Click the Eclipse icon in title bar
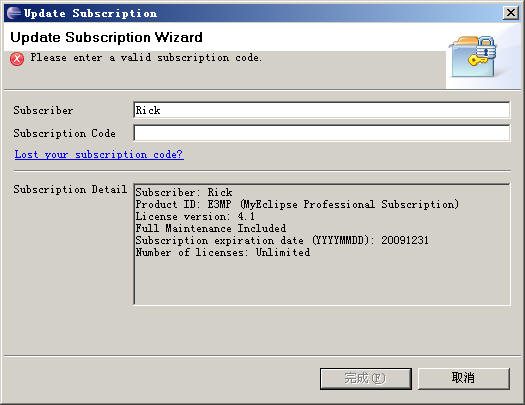The image size is (525, 405). click(x=14, y=13)
